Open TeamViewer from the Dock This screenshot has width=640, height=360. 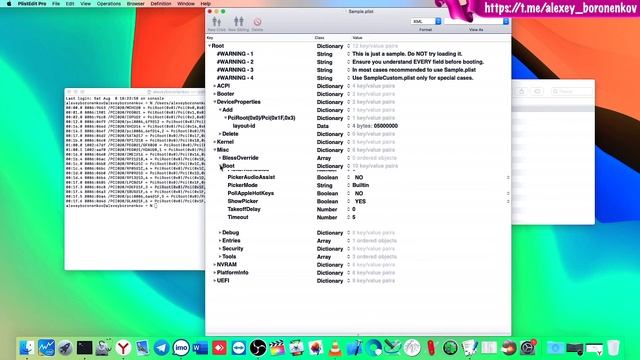click(x=239, y=348)
